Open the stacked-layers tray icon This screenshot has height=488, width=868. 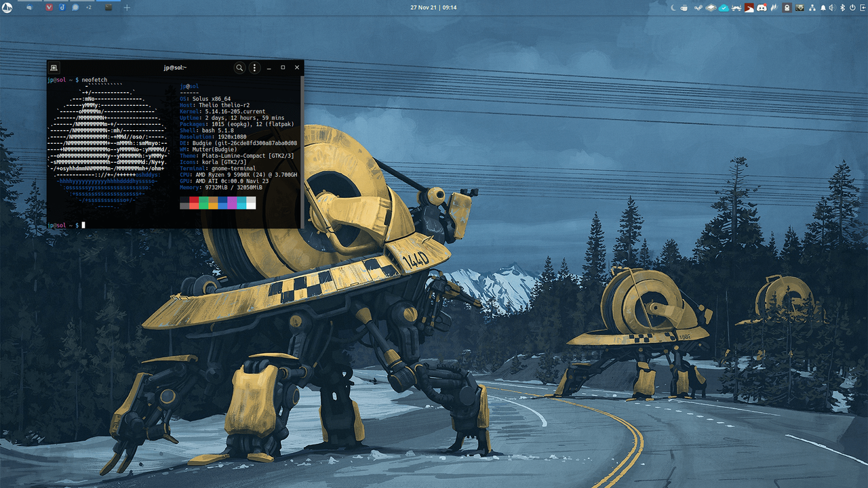(x=711, y=7)
